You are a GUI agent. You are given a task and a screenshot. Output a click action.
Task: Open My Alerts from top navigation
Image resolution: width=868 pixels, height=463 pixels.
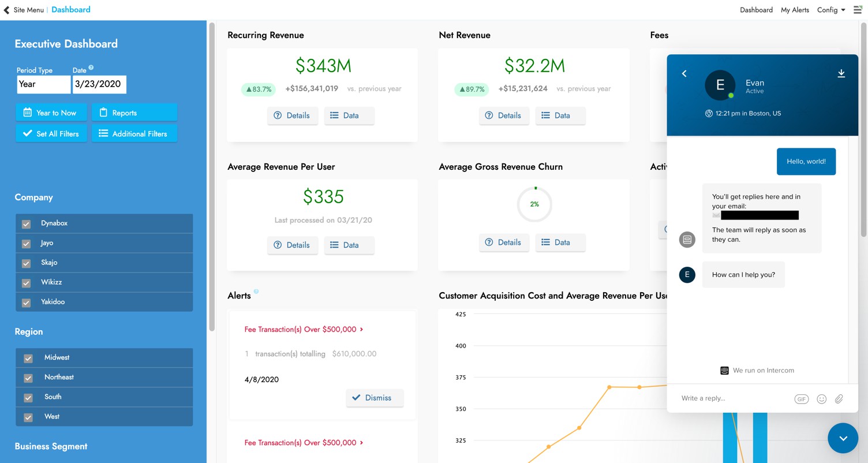pyautogui.click(x=795, y=10)
